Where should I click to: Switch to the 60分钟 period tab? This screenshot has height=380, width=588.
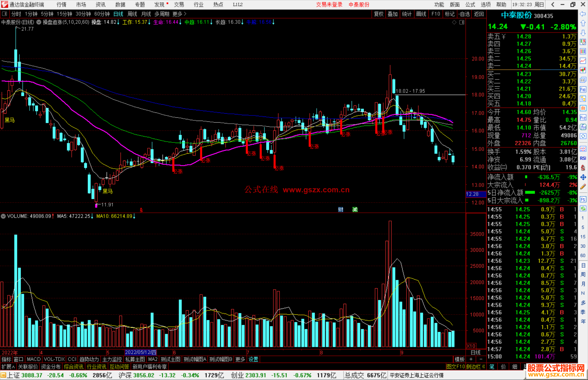point(102,14)
